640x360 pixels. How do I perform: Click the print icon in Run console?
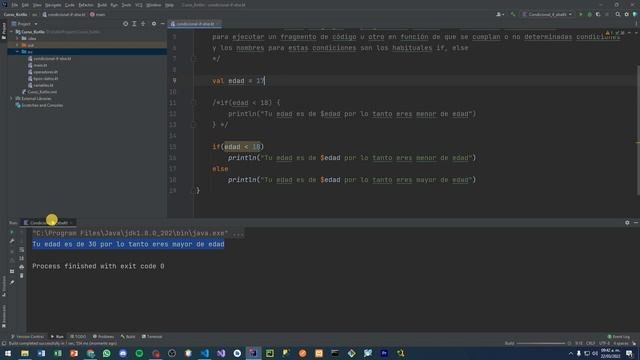pyautogui.click(x=22, y=267)
